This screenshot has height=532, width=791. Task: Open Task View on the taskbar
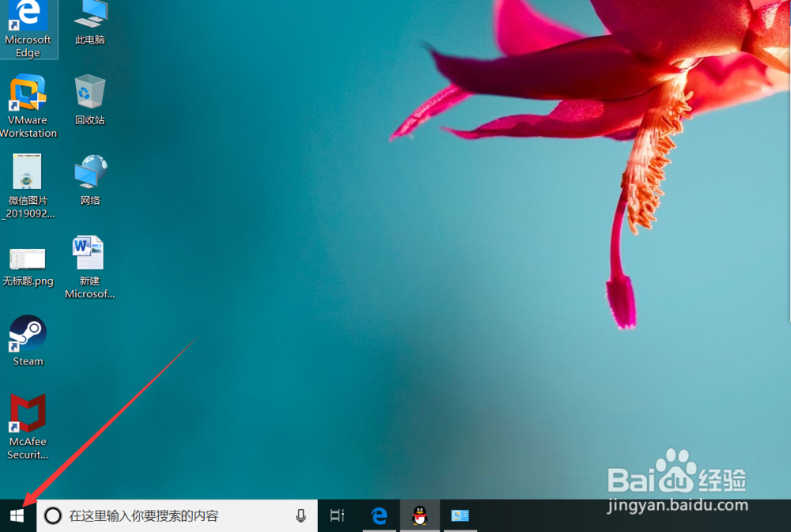[337, 515]
